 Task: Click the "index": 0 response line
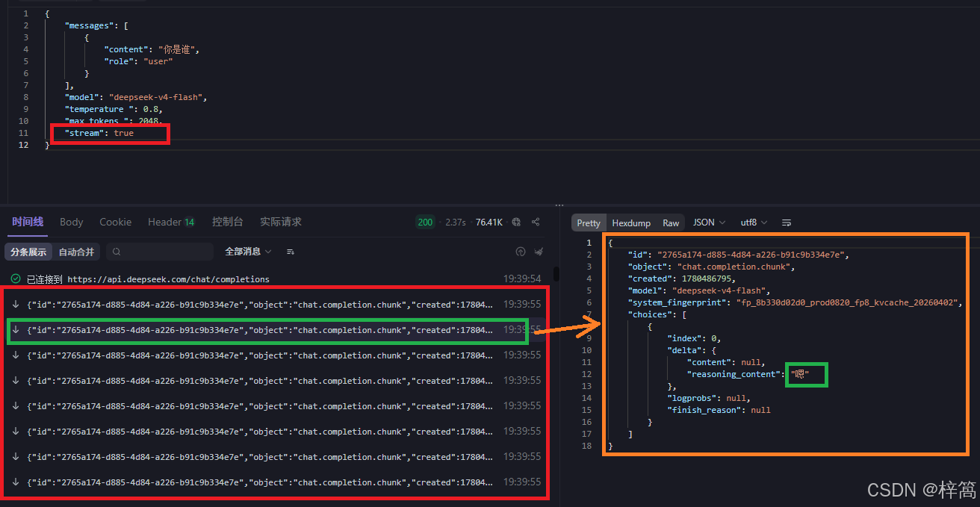click(694, 338)
